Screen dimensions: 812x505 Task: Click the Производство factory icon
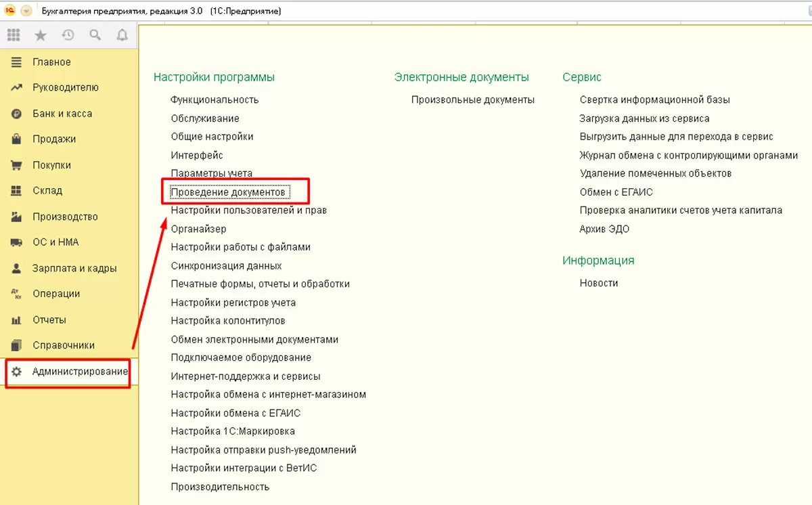16,217
